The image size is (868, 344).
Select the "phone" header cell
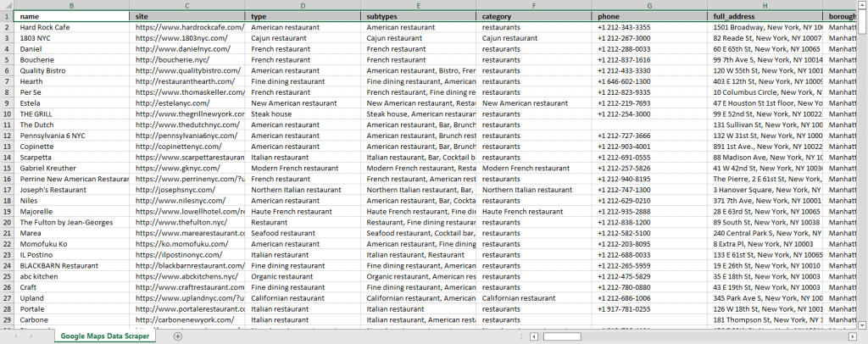click(x=649, y=16)
